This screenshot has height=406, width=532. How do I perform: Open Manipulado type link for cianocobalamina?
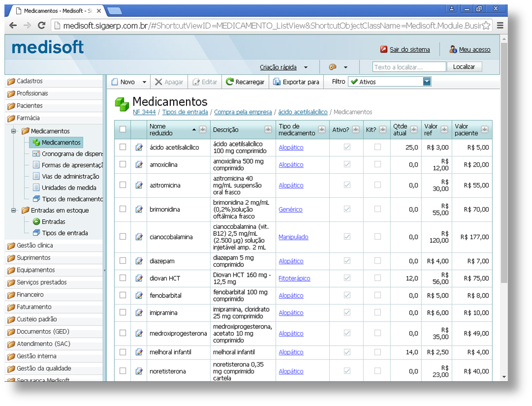[293, 237]
